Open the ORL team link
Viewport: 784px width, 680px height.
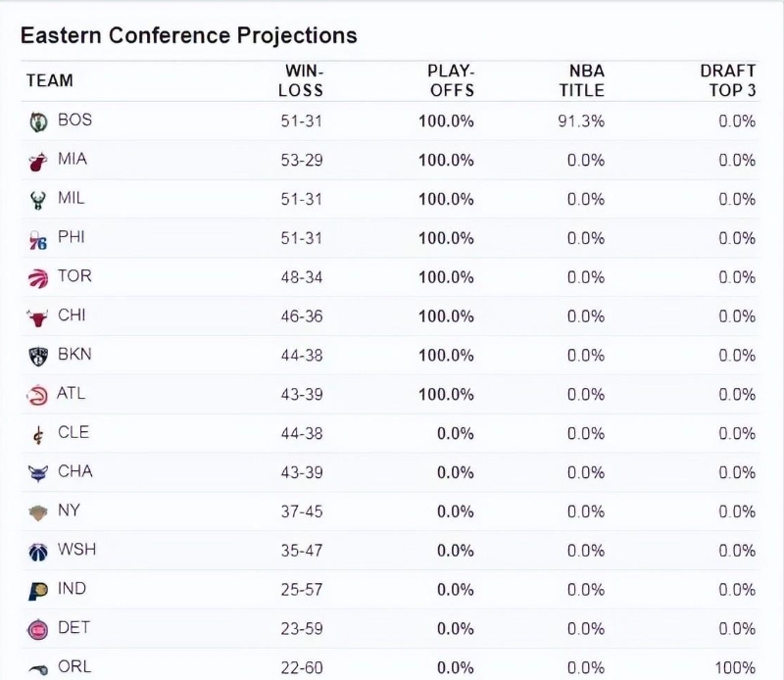click(x=74, y=666)
